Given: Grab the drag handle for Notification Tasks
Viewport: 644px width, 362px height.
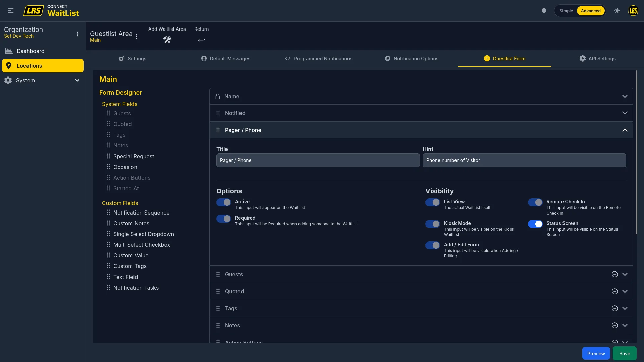Looking at the screenshot, I should point(108,287).
